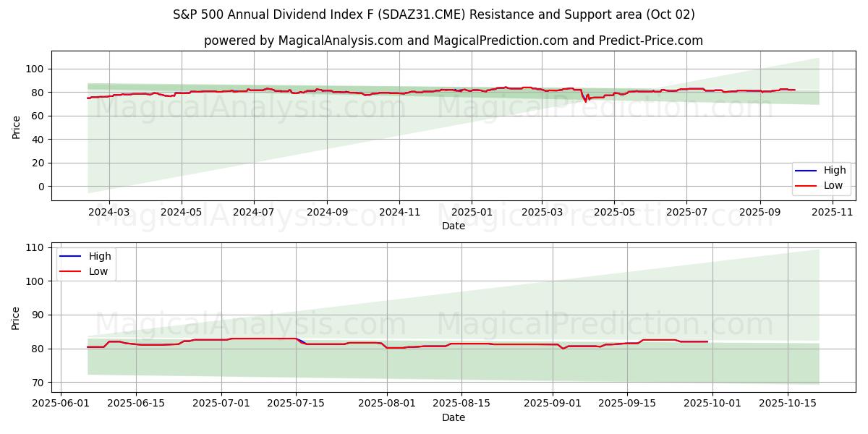868x434 pixels.
Task: Click the 100 tick on the upper price axis
Action: [35, 69]
